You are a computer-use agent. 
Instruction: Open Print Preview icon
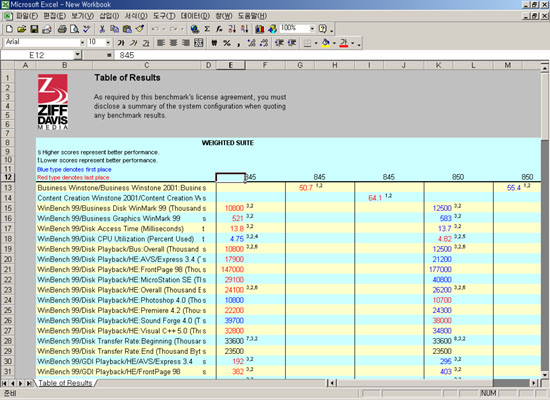click(74, 29)
